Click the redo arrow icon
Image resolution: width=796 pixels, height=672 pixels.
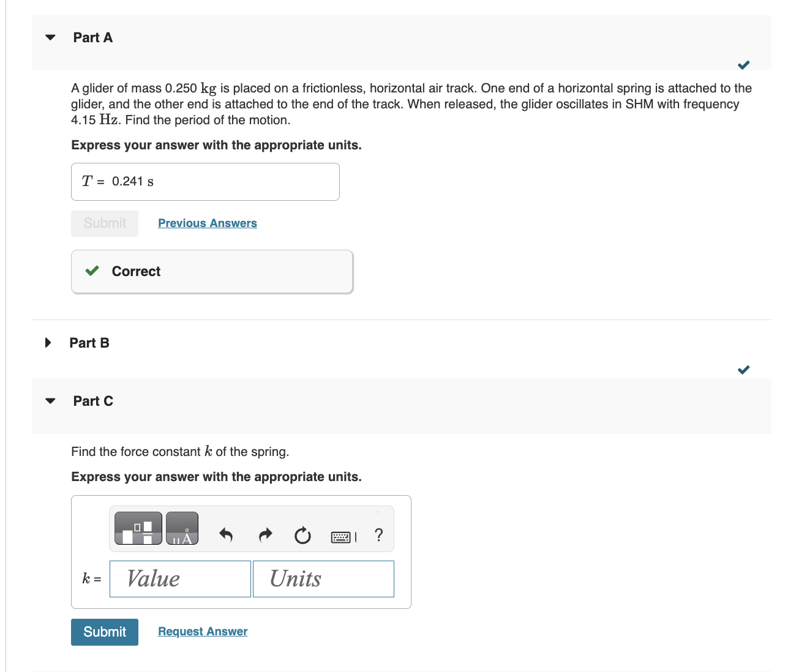click(x=265, y=535)
